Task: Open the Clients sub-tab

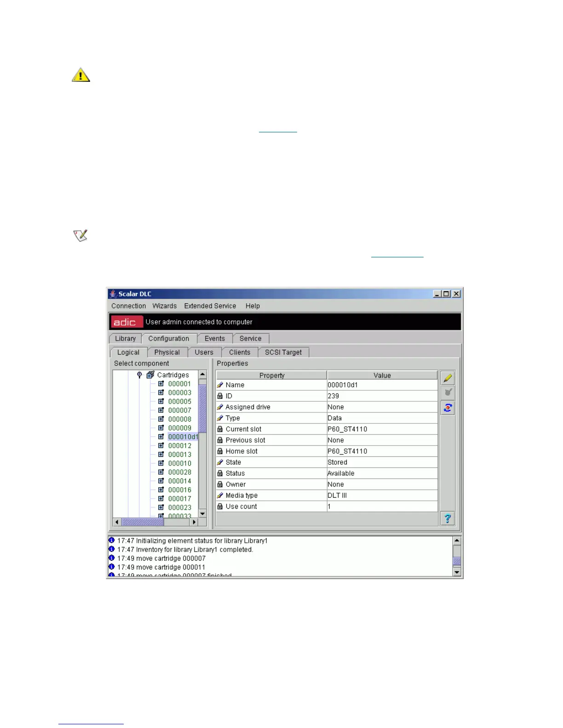Action: tap(240, 353)
